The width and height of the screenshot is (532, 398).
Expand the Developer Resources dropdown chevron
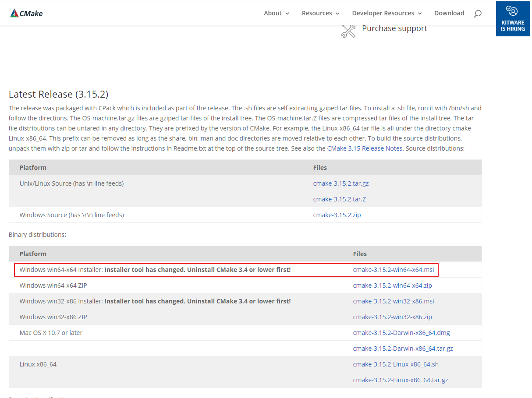[x=420, y=14]
